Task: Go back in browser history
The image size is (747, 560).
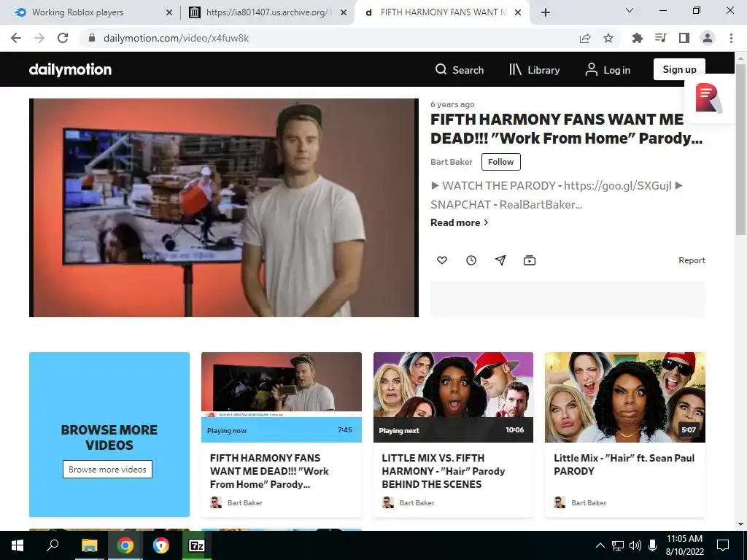Action: 16,38
